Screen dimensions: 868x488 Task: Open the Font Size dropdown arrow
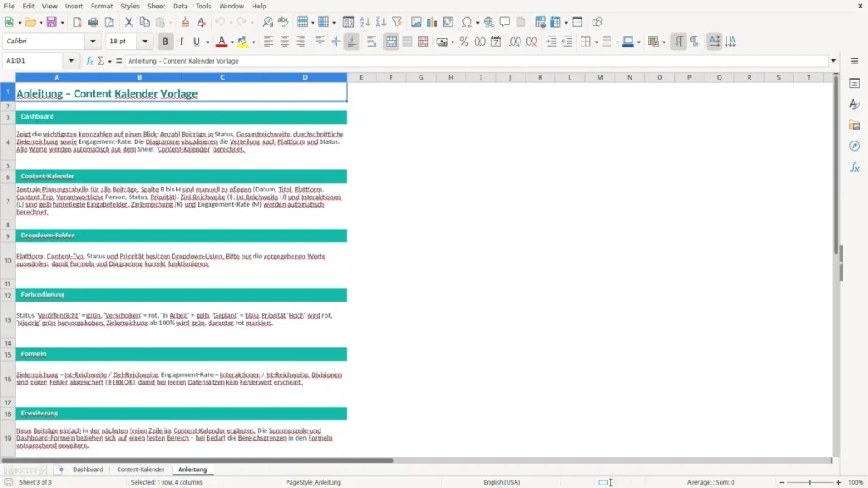(145, 42)
